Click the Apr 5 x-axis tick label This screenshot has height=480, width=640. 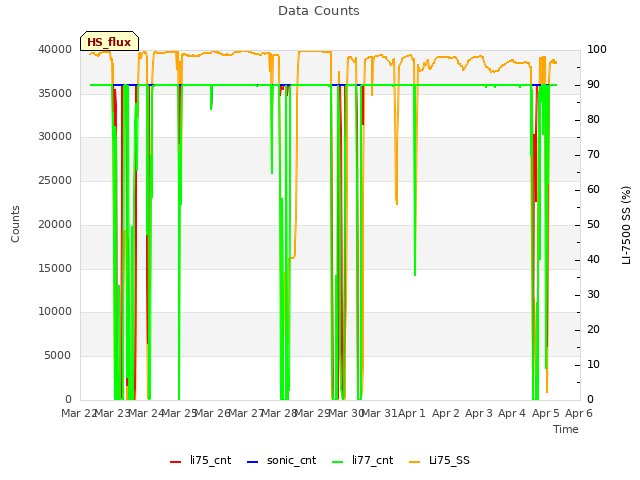tap(546, 413)
